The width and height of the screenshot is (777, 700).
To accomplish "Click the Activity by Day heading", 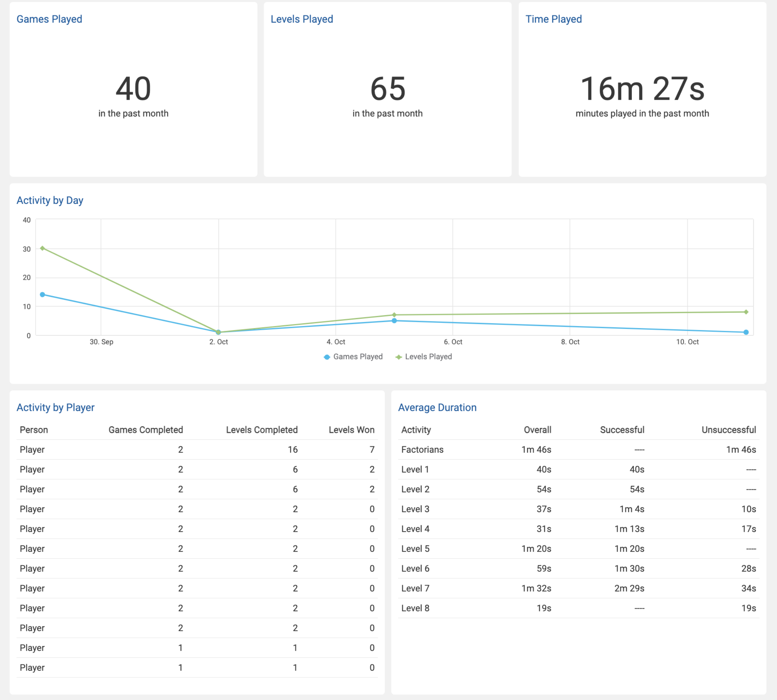I will [50, 201].
